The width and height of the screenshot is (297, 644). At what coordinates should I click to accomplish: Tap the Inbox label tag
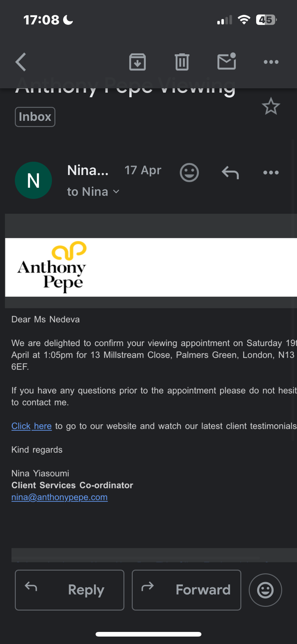(x=35, y=117)
